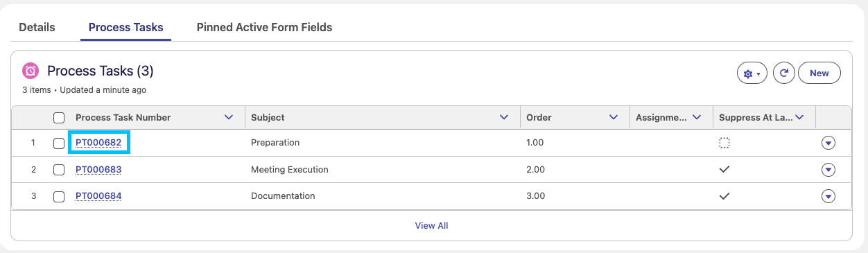Screen dimensions: 868x253
Task: Open the list view gear settings menu
Action: tap(752, 73)
